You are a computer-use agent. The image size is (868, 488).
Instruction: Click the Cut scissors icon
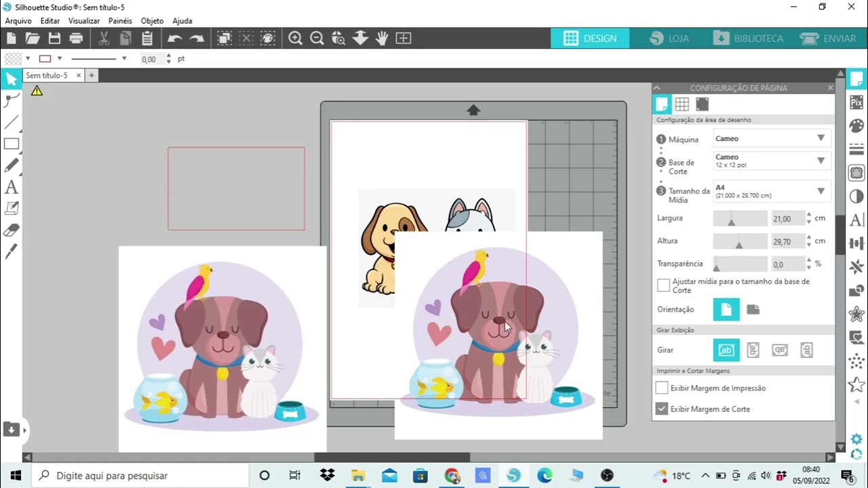pyautogui.click(x=104, y=39)
